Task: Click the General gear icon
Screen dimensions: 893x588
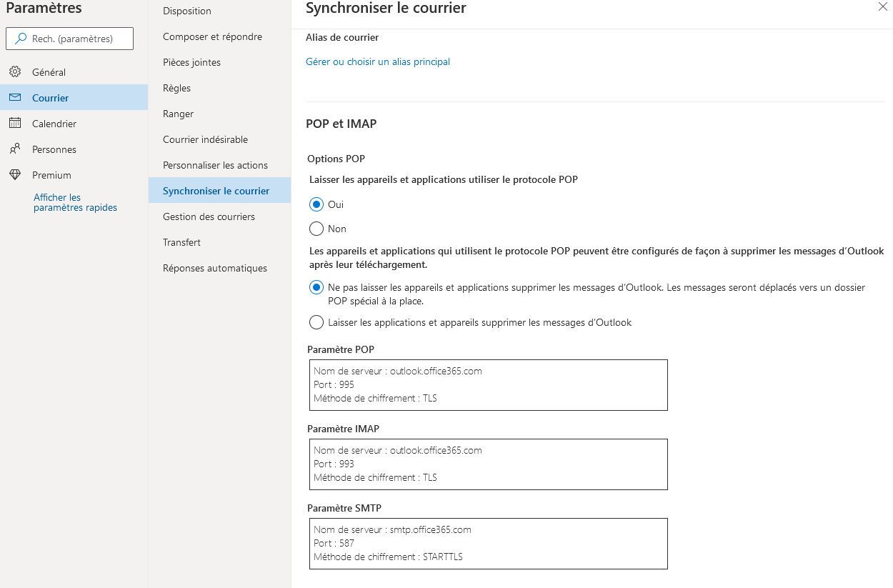Action: click(15, 72)
